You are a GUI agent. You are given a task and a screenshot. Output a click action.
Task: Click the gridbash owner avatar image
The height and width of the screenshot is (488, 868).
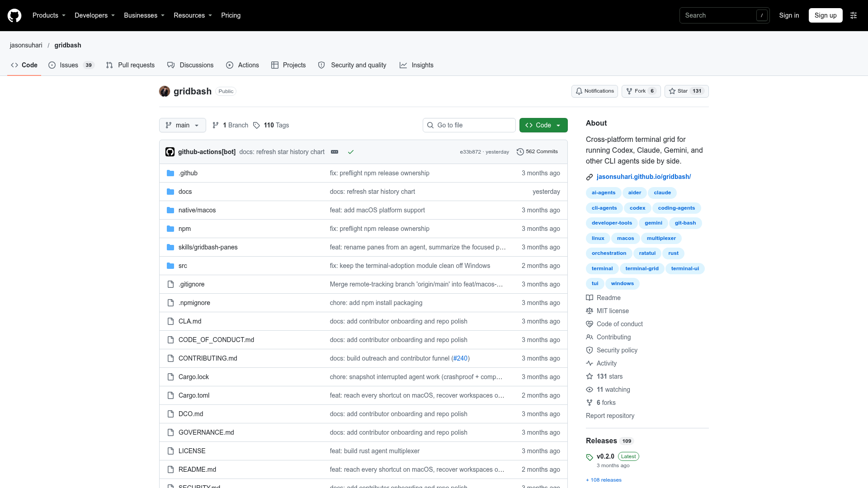[x=165, y=91]
